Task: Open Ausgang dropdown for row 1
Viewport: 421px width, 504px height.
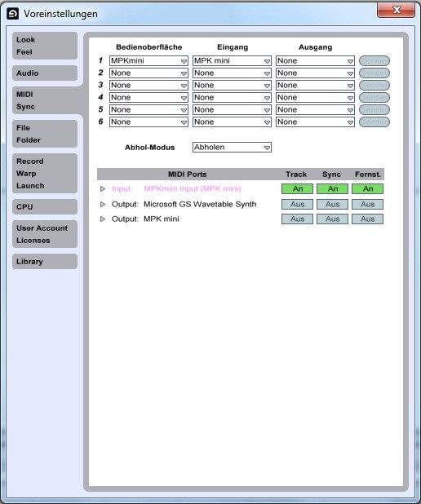Action: [315, 60]
